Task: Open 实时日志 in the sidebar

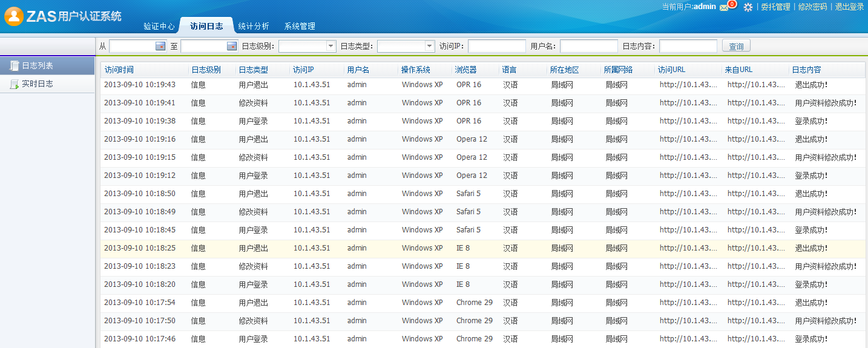Action: point(38,84)
